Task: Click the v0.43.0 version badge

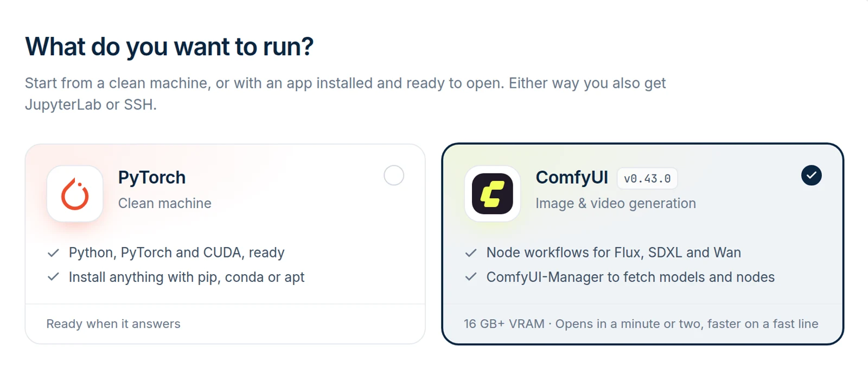Action: [647, 178]
